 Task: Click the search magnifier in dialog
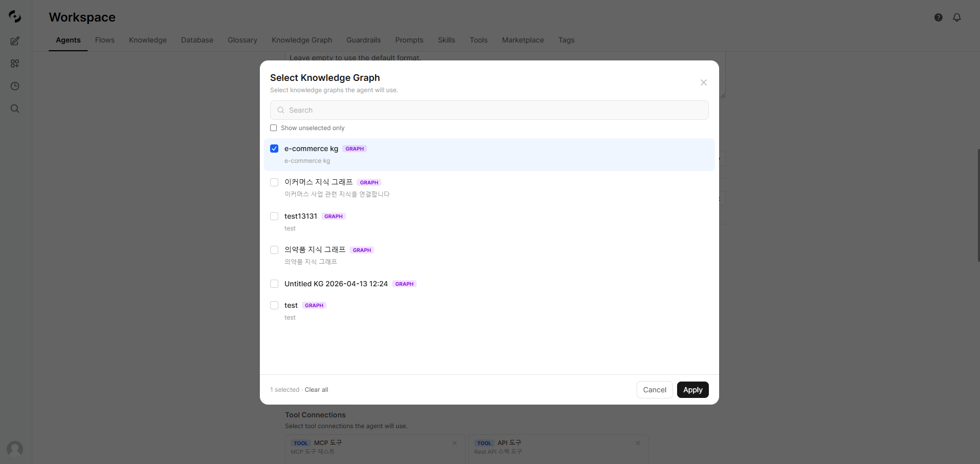(281, 110)
